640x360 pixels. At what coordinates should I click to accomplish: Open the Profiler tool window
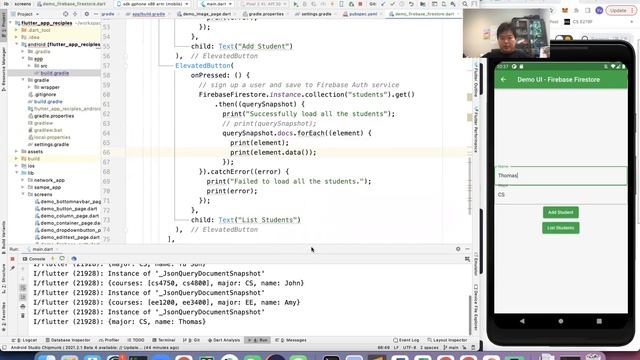109,340
